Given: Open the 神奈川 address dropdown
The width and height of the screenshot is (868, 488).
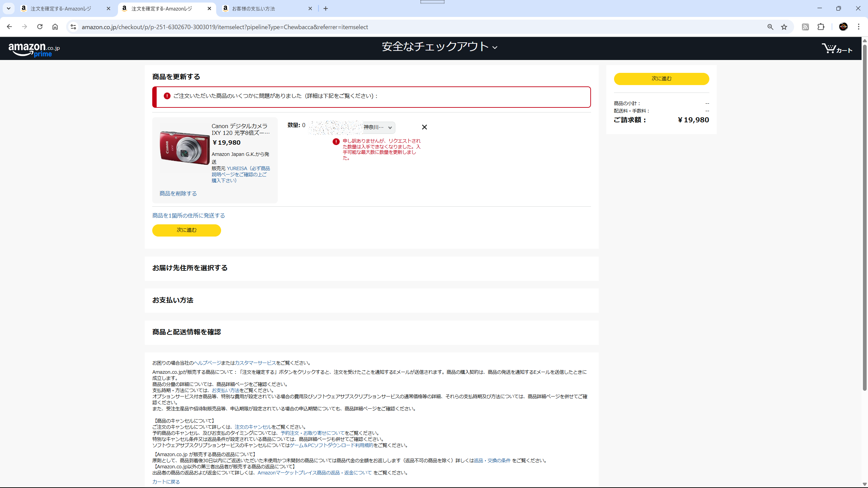Looking at the screenshot, I should tap(378, 127).
